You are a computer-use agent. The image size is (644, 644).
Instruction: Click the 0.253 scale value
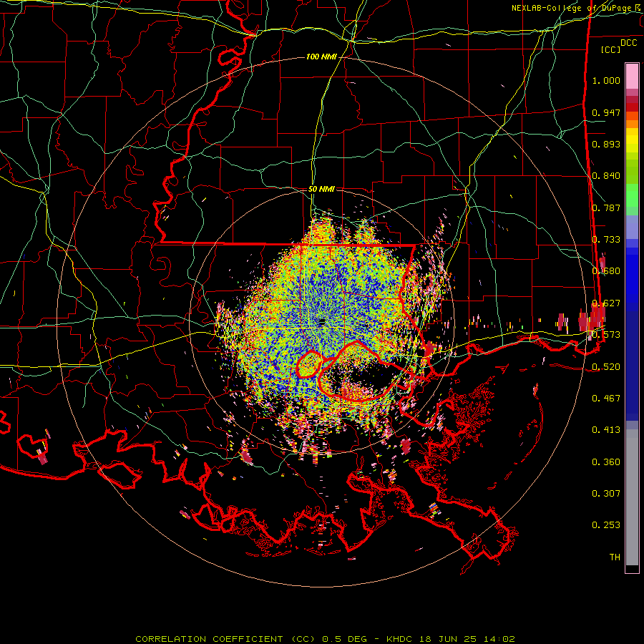tap(606, 525)
